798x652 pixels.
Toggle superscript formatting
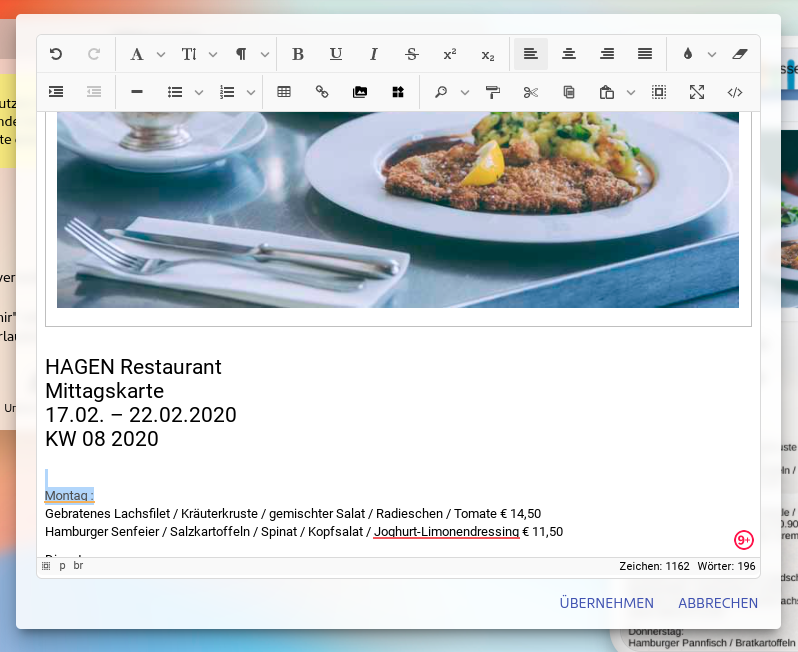(x=449, y=54)
